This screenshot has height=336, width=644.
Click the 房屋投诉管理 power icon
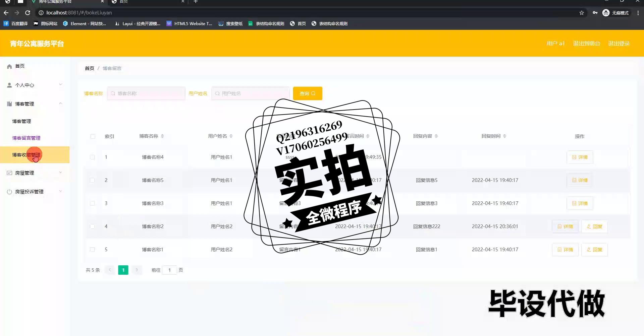click(9, 192)
